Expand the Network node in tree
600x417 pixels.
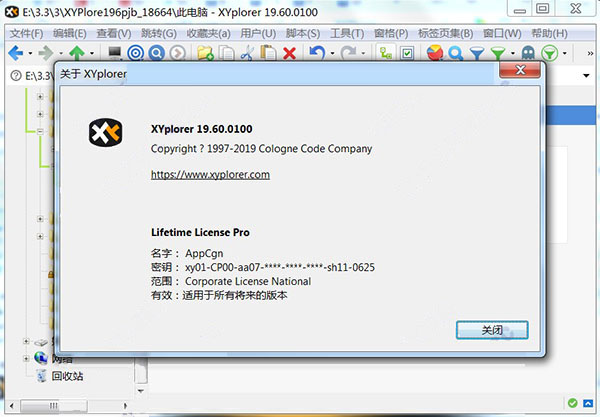(x=26, y=358)
